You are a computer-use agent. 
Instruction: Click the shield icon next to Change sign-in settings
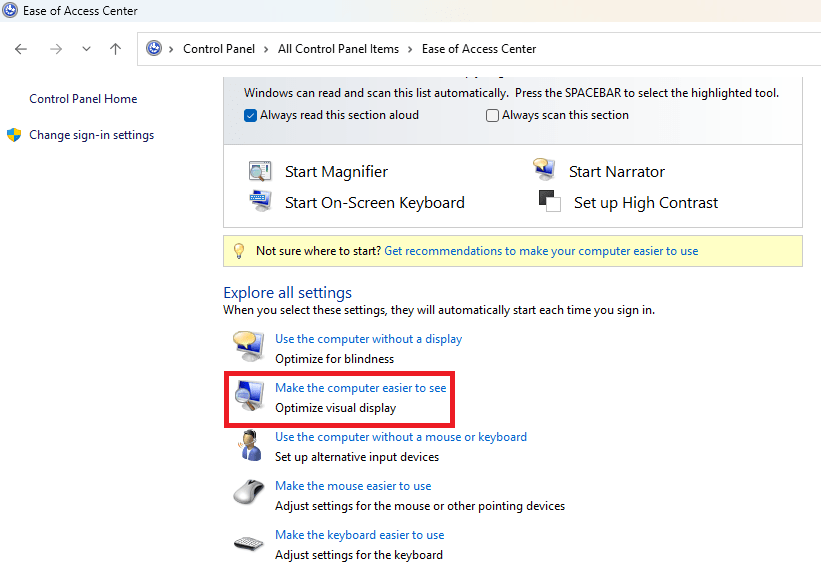point(14,135)
